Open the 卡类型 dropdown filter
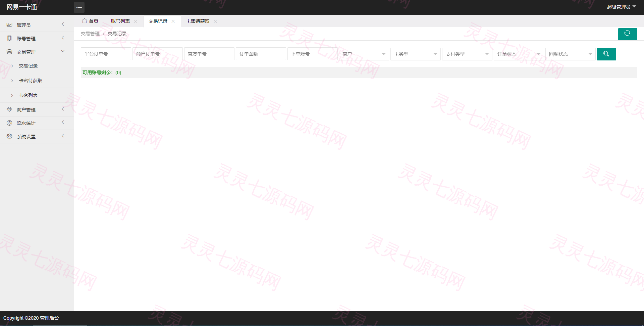The image size is (644, 326). (416, 54)
